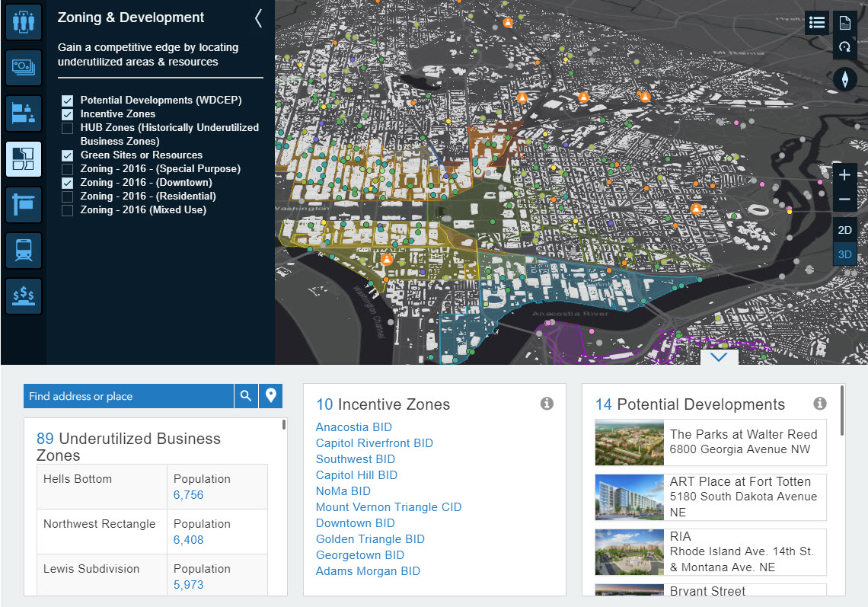The width and height of the screenshot is (868, 607).
Task: Zoom out with the minus button
Action: pyautogui.click(x=844, y=200)
